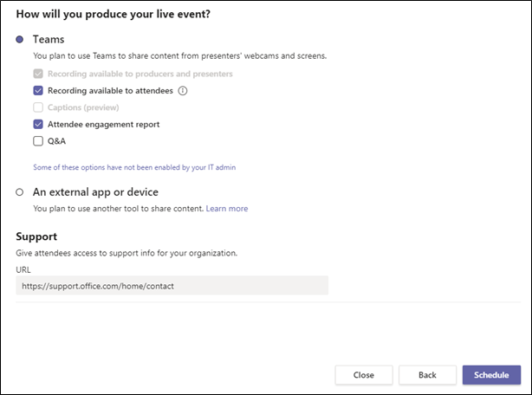Select the Teams radio button
The width and height of the screenshot is (532, 395).
tap(20, 39)
